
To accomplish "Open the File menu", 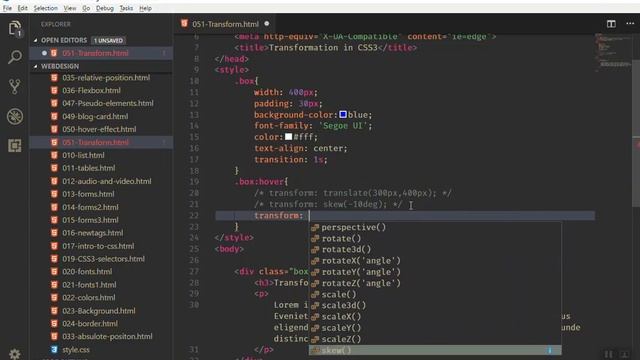I will (x=7, y=8).
